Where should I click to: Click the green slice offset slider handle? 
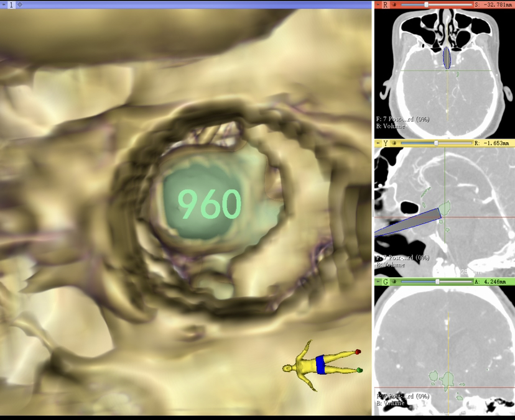coord(438,281)
